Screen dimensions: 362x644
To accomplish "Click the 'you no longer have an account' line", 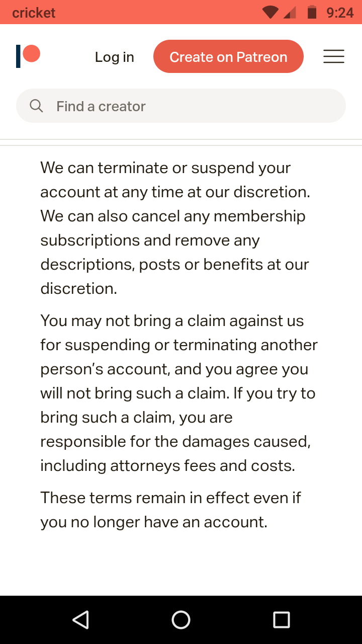I will (x=154, y=522).
